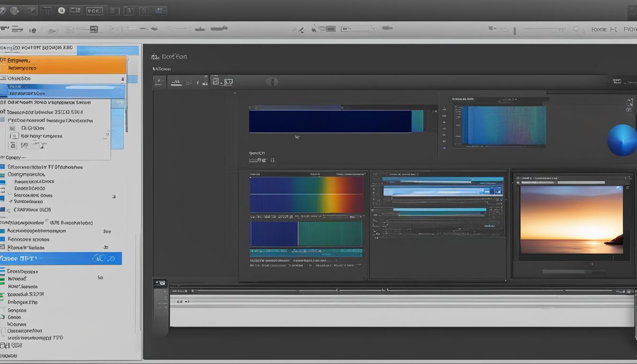The height and width of the screenshot is (364, 637).
Task: Click the grid panel icon above the canvas
Action: coord(215,82)
